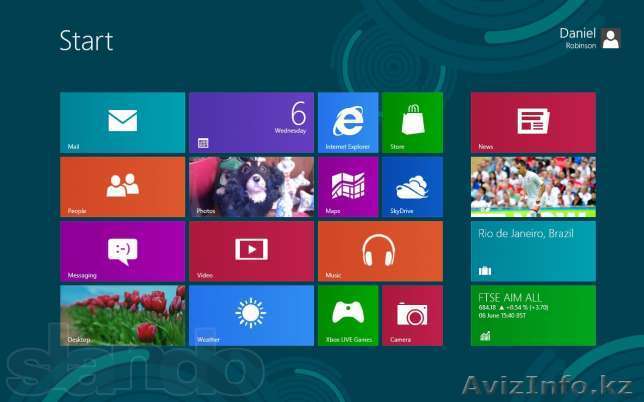Open Rio de Janeiro, Brazil travel tile
The height and width of the screenshot is (402, 644).
click(x=533, y=250)
